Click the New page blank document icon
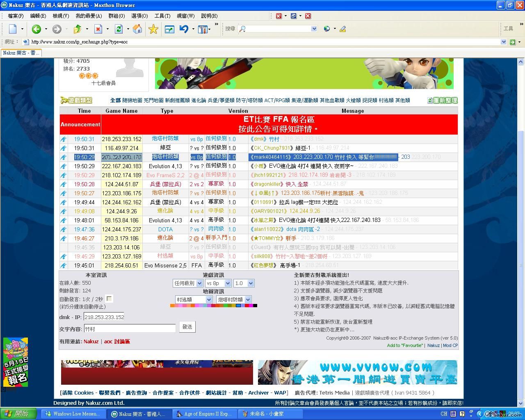The height and width of the screenshot is (420, 525). click(x=13, y=29)
